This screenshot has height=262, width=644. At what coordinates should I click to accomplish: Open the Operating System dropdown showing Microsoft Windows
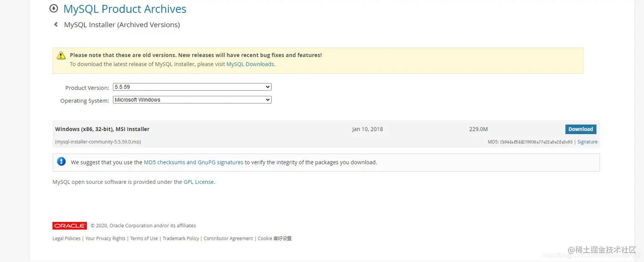(x=192, y=100)
